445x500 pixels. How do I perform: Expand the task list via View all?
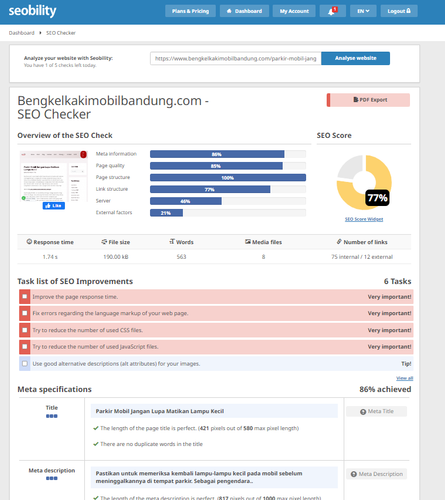[x=404, y=378]
